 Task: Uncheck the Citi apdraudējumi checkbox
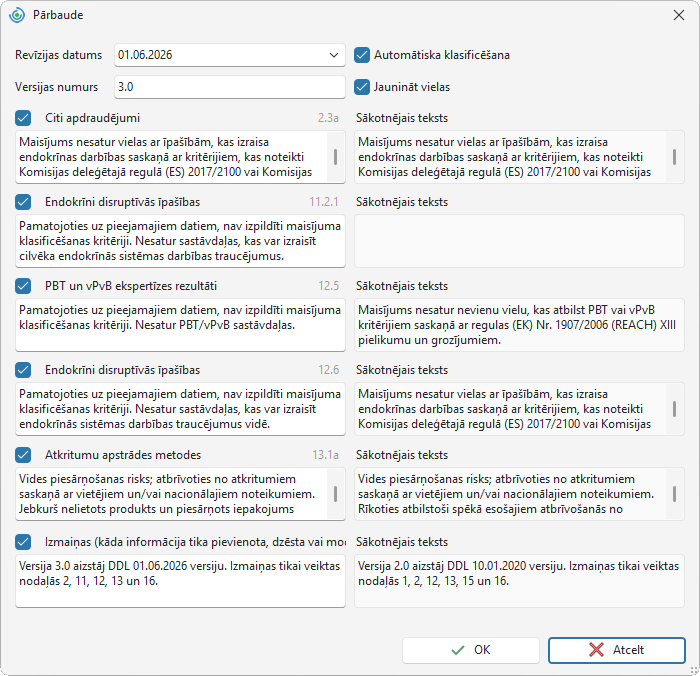(23, 118)
